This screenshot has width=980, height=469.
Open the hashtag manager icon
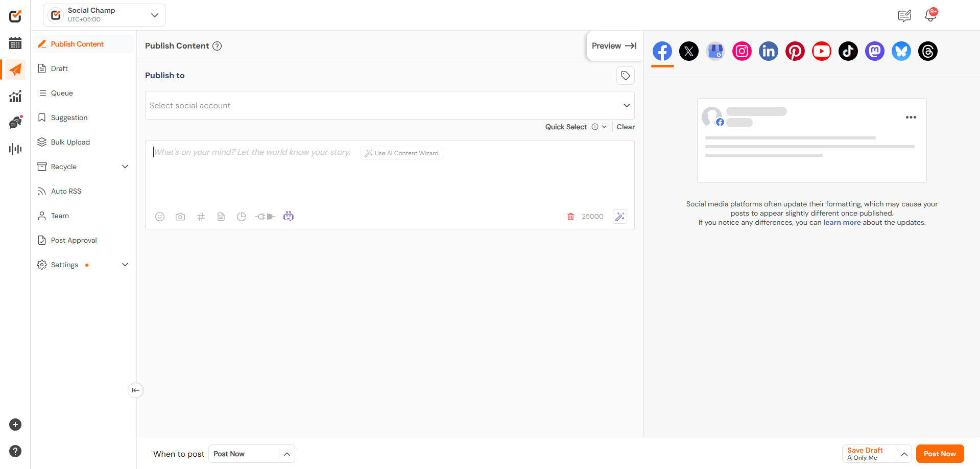click(201, 217)
